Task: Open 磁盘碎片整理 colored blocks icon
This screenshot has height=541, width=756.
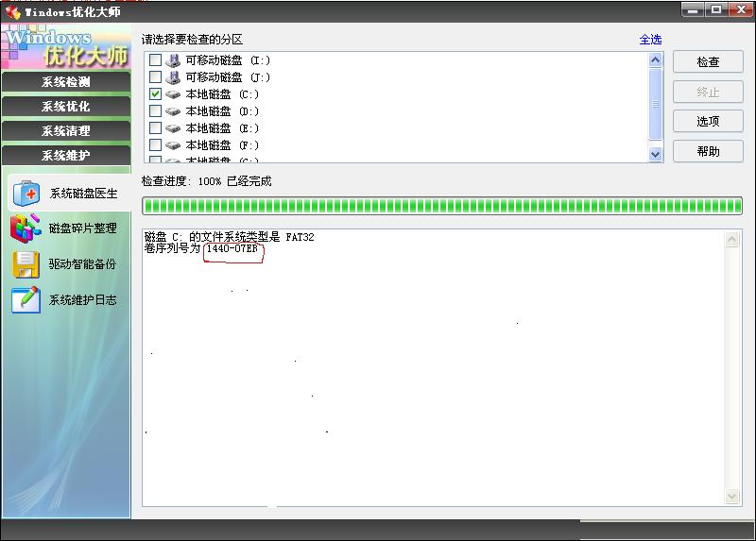Action: pyautogui.click(x=26, y=228)
